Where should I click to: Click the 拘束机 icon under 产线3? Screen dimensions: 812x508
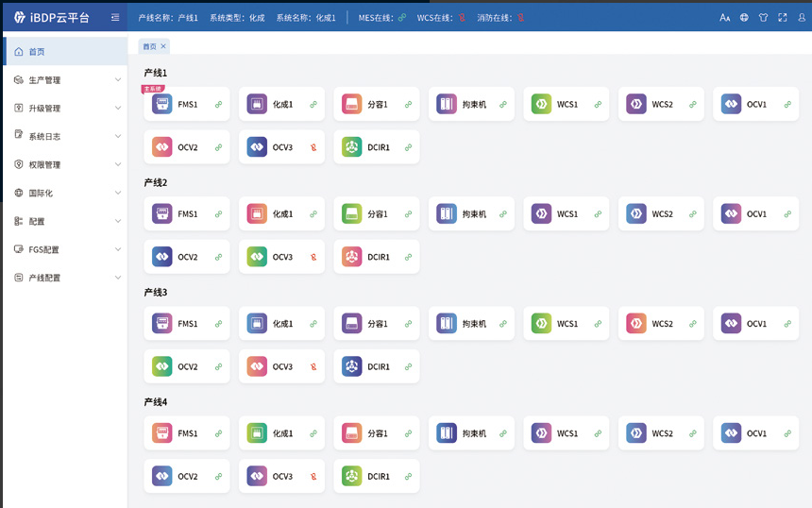(447, 324)
